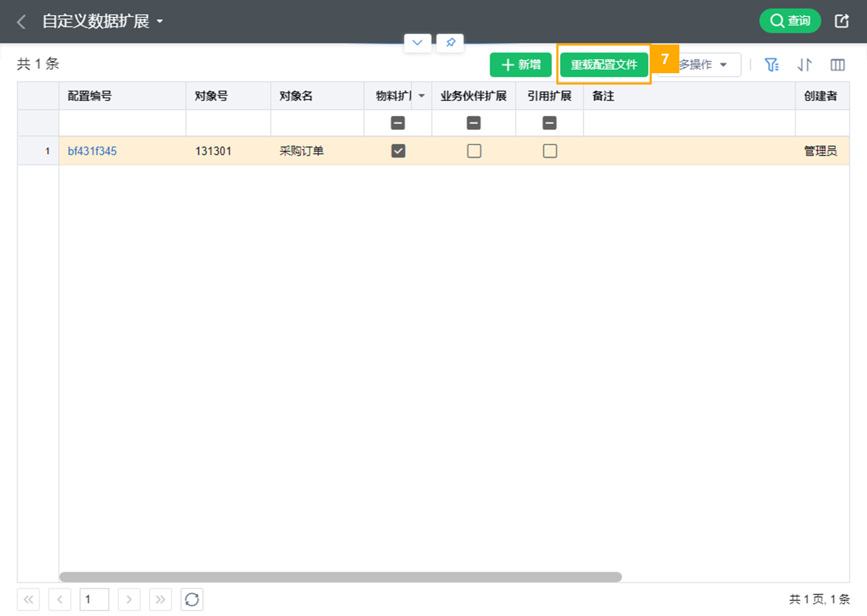
Task: Click the back arrow in header
Action: click(x=22, y=22)
